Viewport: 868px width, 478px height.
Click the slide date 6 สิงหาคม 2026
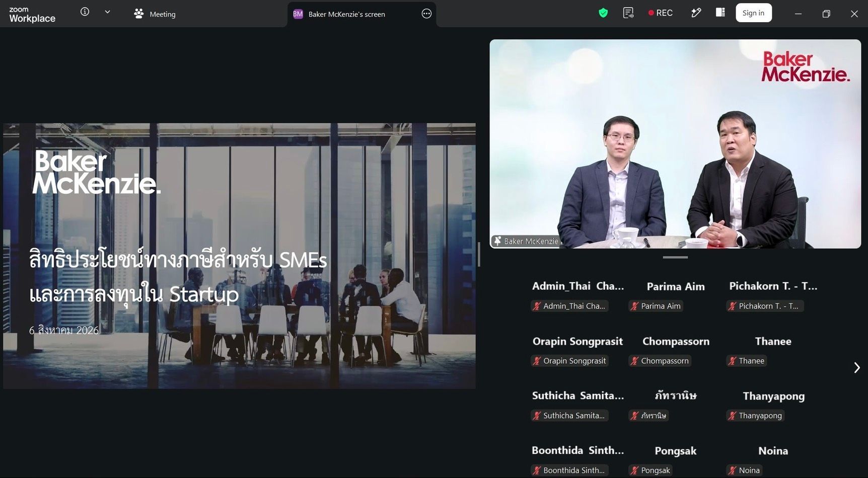[64, 330]
